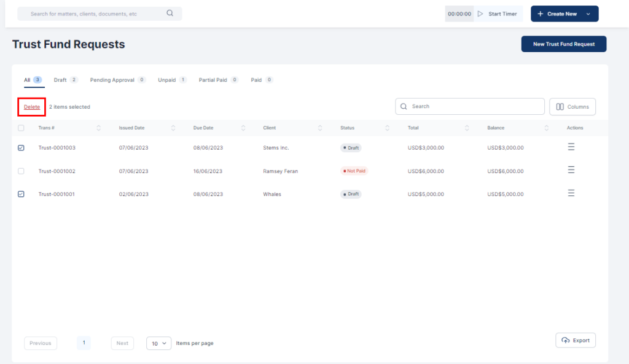Sort table by Due Date arrows

tap(243, 128)
